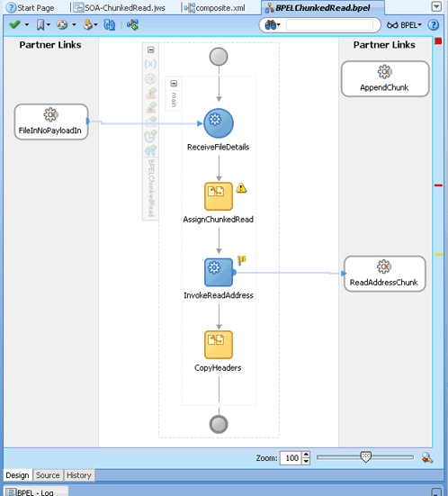Click the ReadAddressChunk partner link

point(384,274)
